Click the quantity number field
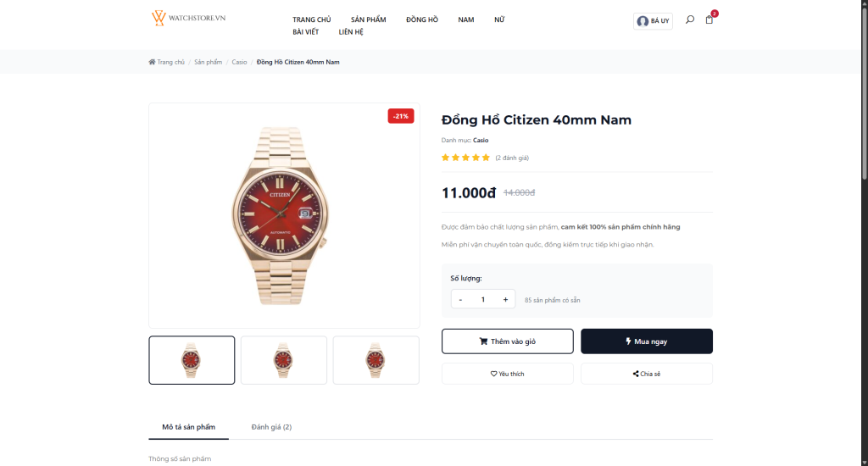Viewport: 868px width, 466px height. [x=483, y=299]
